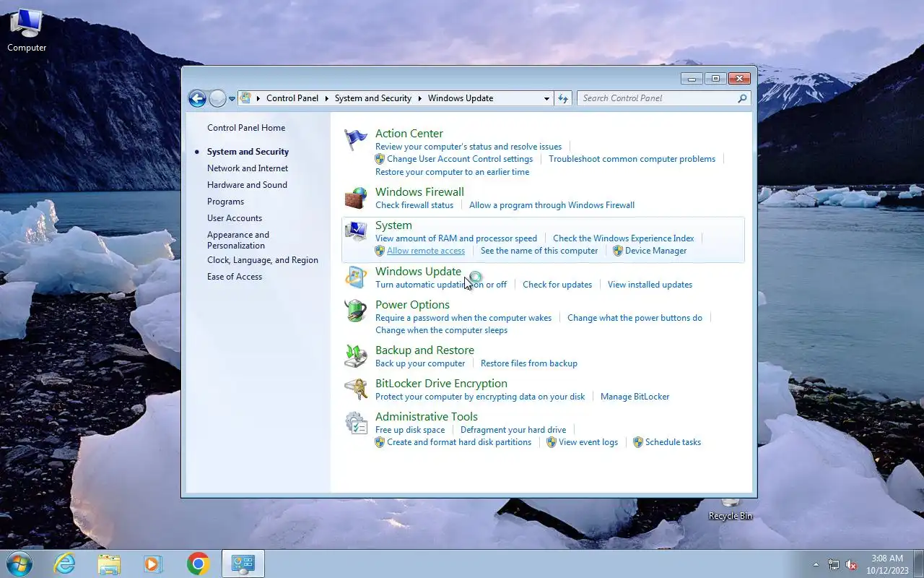Select the Control Panel taskbar button
This screenshot has width=924, height=578.
coord(243,564)
